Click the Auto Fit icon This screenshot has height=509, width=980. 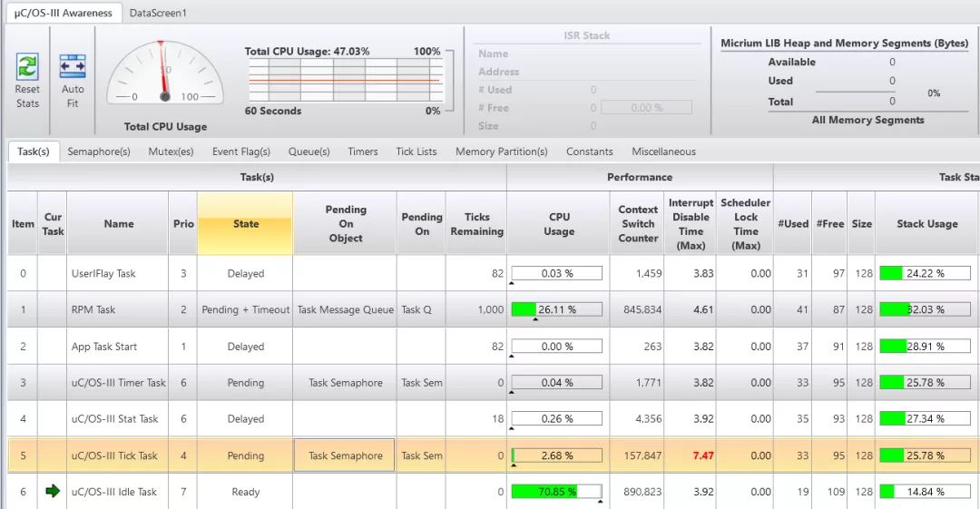[x=73, y=67]
